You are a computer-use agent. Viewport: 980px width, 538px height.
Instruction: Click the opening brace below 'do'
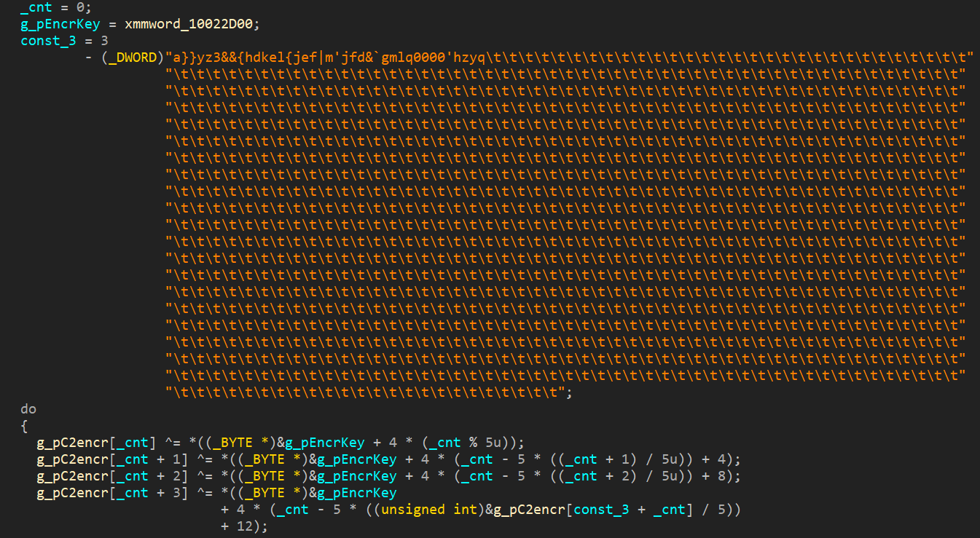(24, 426)
